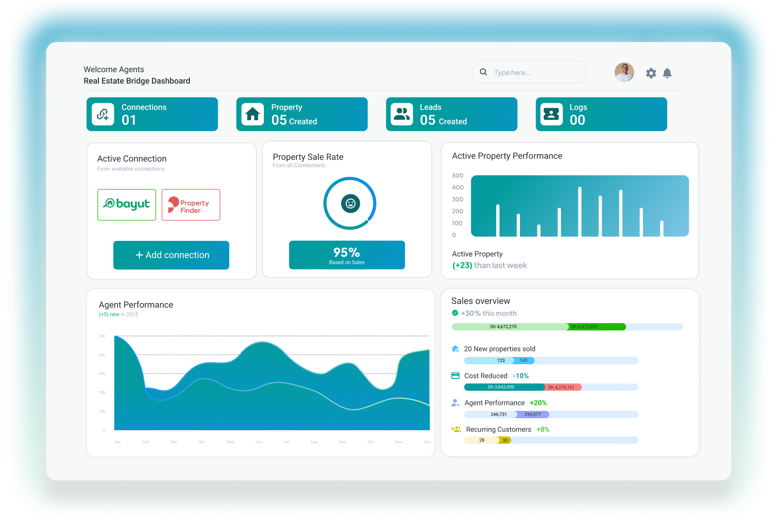Click the green checkmark beside +30% this month
Screen dimensions: 777x532
click(x=455, y=313)
